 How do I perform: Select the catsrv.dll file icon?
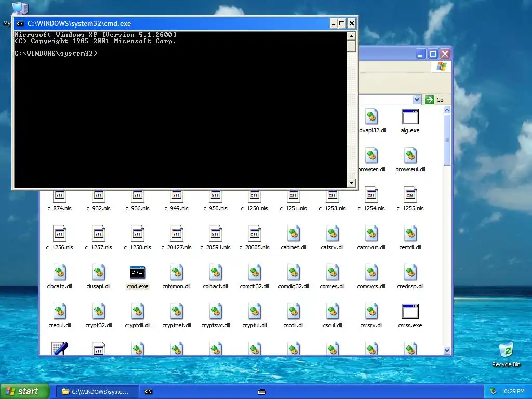pyautogui.click(x=332, y=233)
